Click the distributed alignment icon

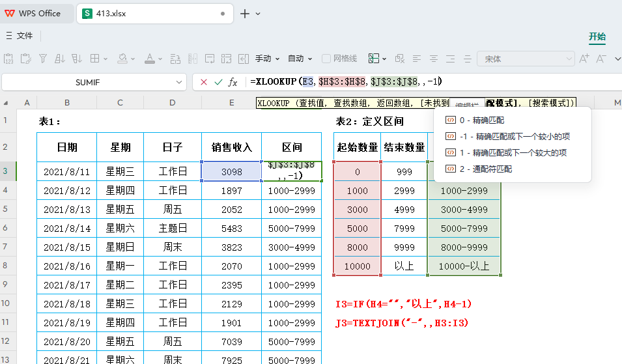tap(467, 59)
